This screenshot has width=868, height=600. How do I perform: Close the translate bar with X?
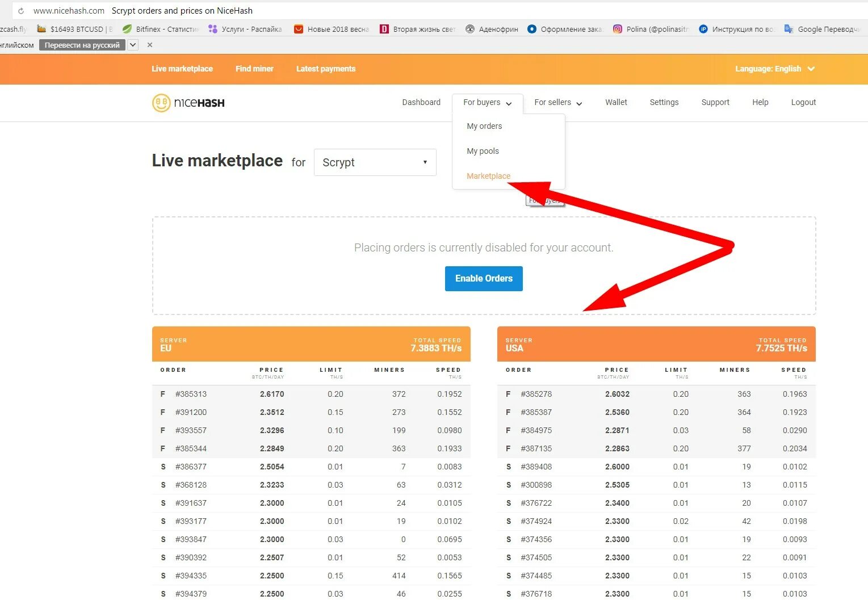[150, 45]
